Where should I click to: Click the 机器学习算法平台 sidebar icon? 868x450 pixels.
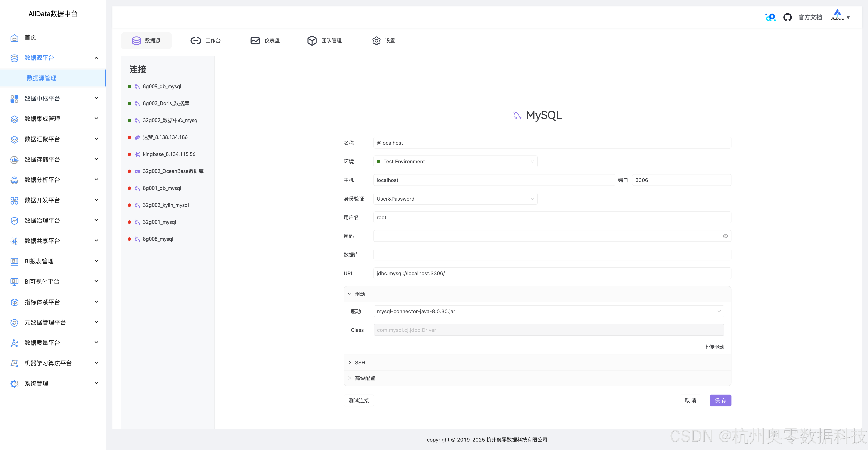click(x=14, y=363)
